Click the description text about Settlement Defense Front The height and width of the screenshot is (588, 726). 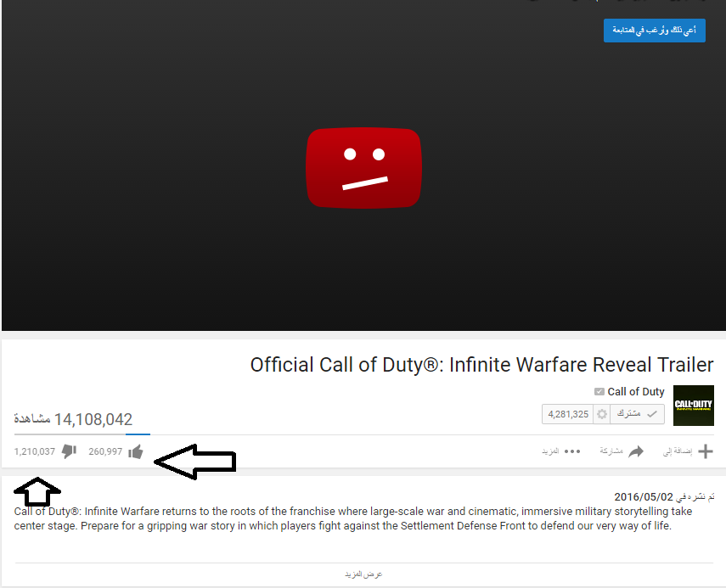(x=353, y=518)
